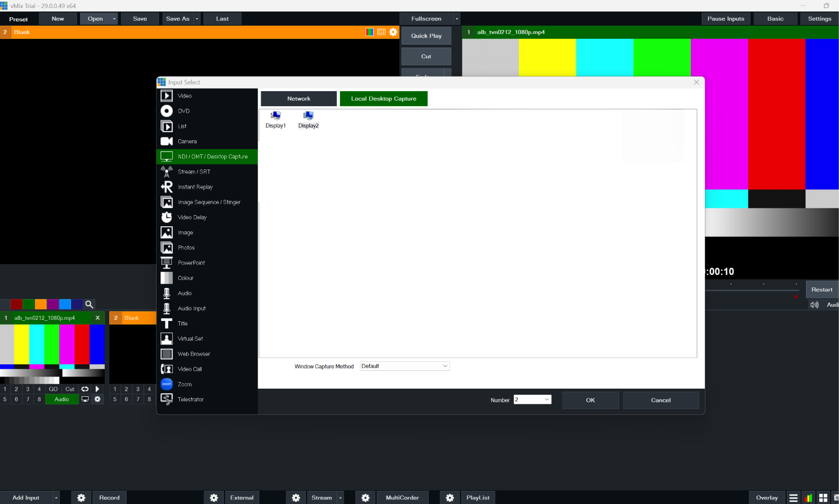
Task: Choose Instant Replay input type
Action: (x=207, y=187)
